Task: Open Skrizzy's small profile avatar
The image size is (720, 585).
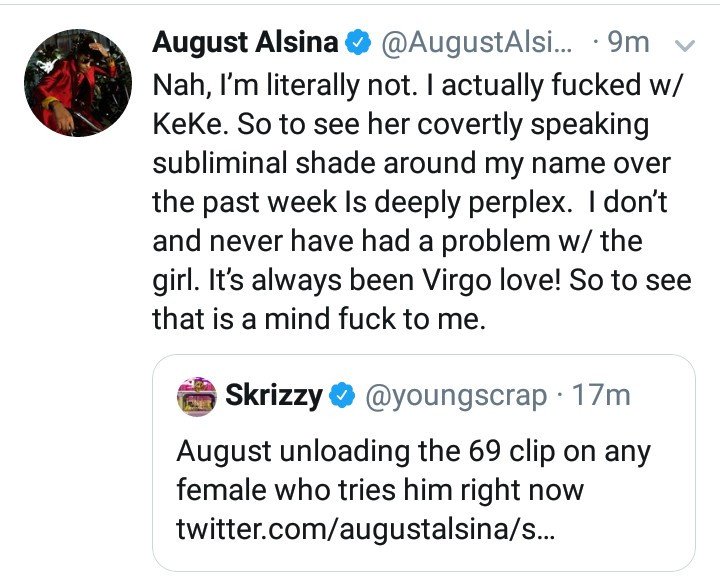Action: (197, 396)
